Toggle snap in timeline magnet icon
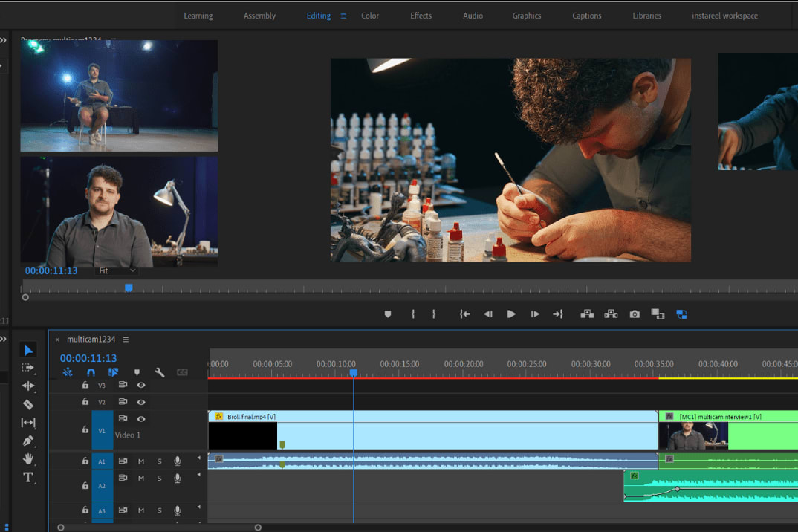 click(91, 372)
